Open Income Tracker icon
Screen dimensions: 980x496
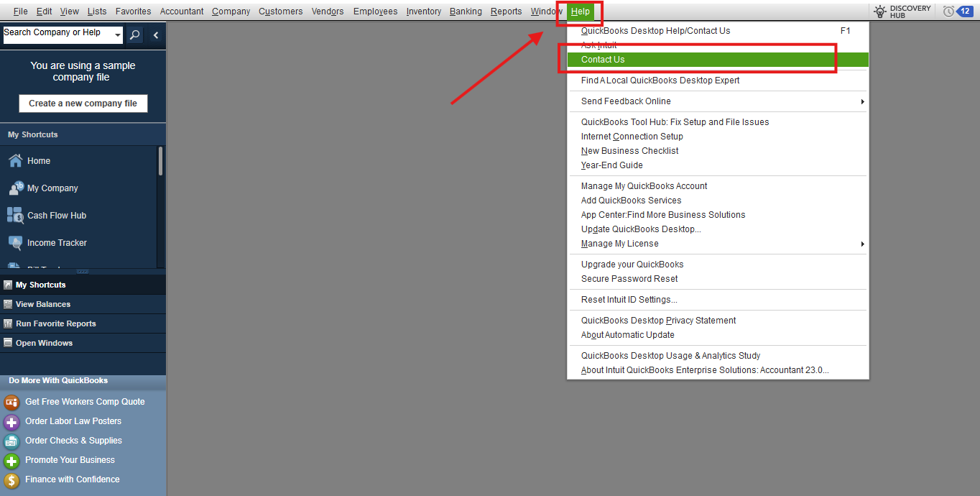pyautogui.click(x=15, y=243)
